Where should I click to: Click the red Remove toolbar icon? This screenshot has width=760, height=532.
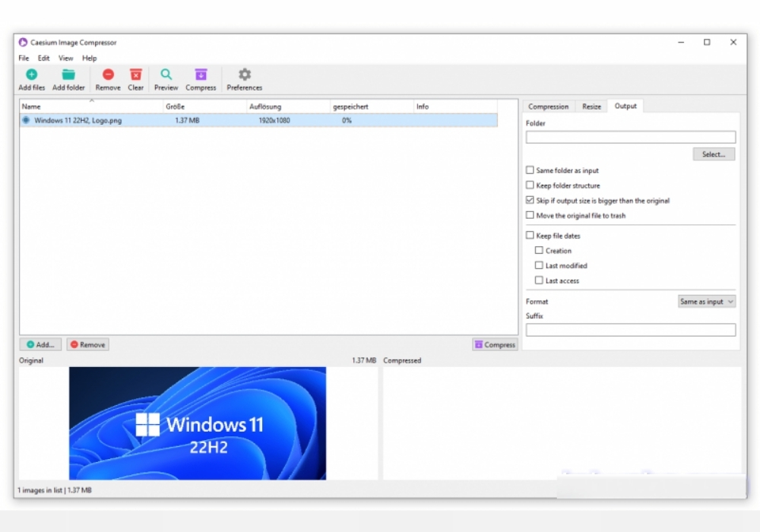coord(108,74)
